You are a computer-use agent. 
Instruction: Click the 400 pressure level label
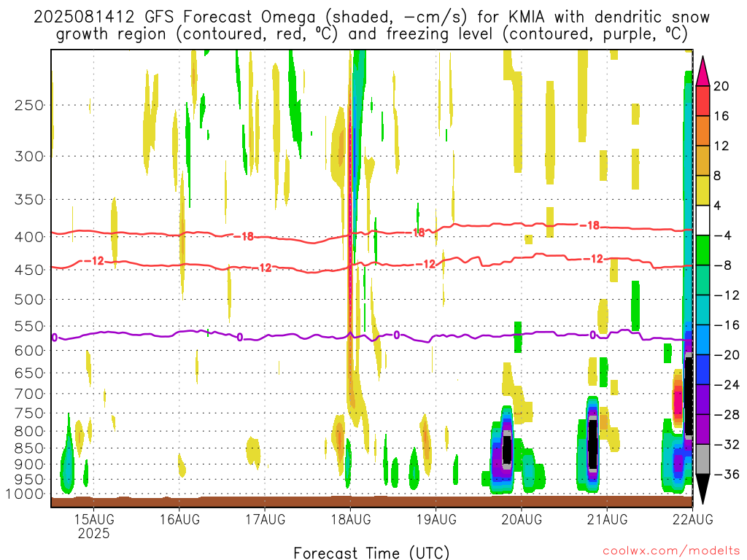point(29,237)
